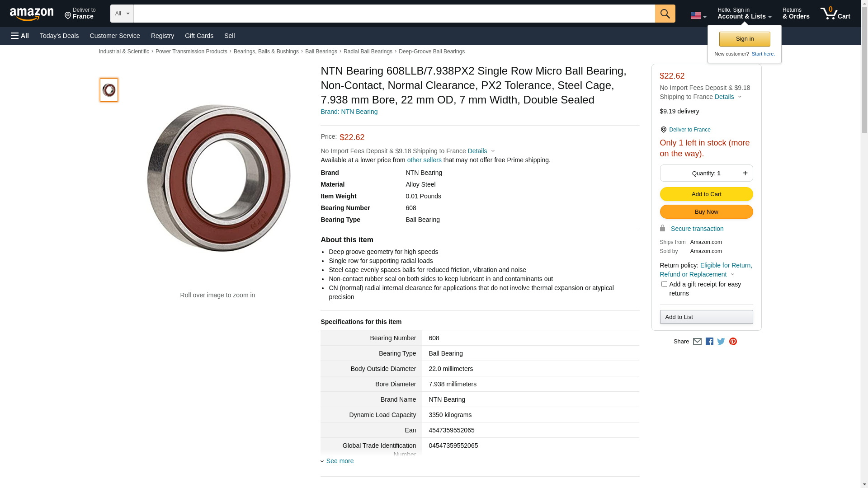
Task: Expand Add to List dropdown
Action: point(706,317)
